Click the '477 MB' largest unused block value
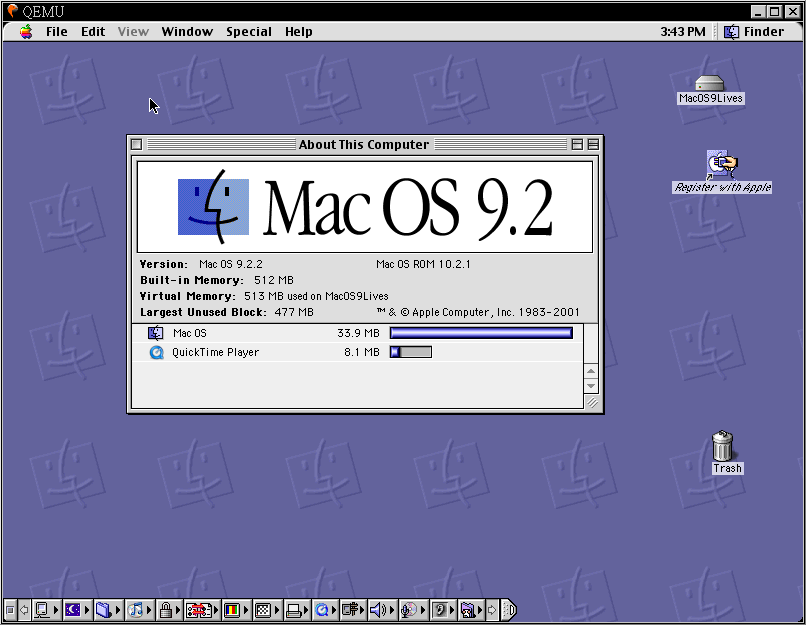806x625 pixels. click(294, 312)
